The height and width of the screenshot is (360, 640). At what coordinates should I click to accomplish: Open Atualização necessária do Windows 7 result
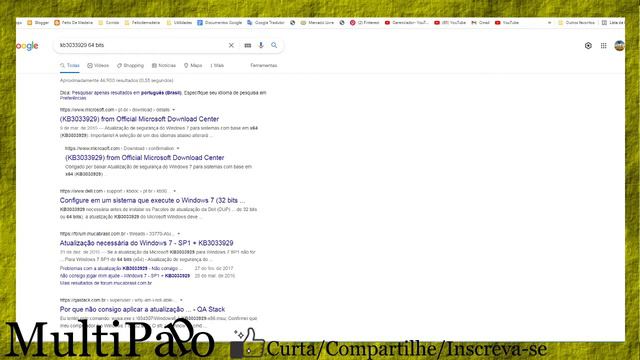click(147, 243)
